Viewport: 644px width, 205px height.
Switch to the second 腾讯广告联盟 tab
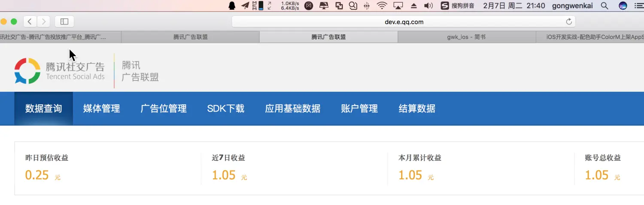(191, 37)
